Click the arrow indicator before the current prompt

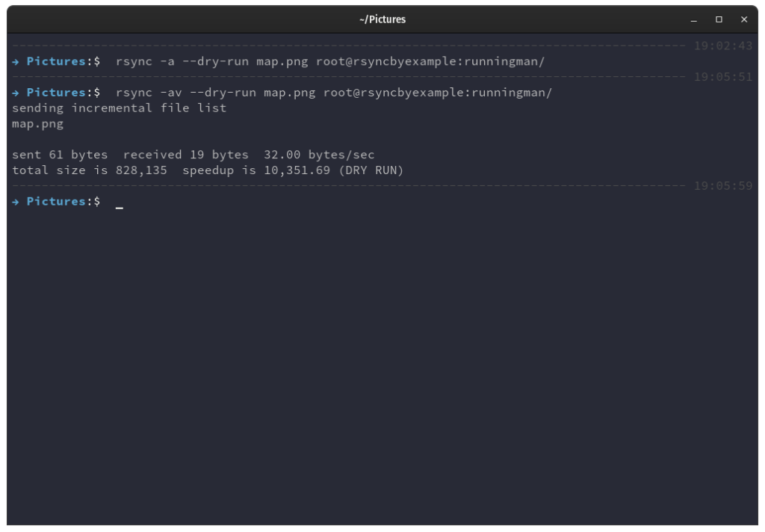click(15, 201)
